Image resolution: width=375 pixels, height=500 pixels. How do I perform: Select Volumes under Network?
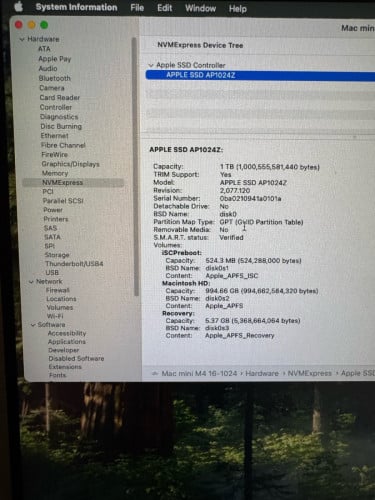[x=60, y=308]
